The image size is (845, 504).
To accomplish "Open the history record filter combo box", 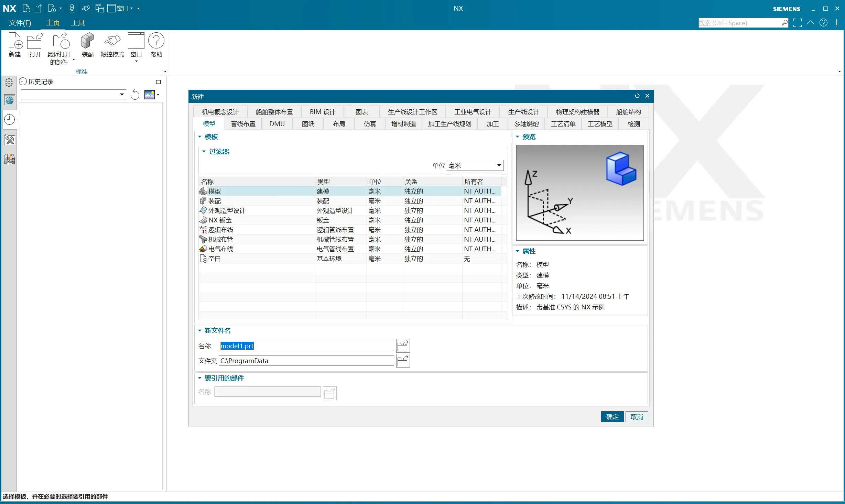I will point(73,95).
